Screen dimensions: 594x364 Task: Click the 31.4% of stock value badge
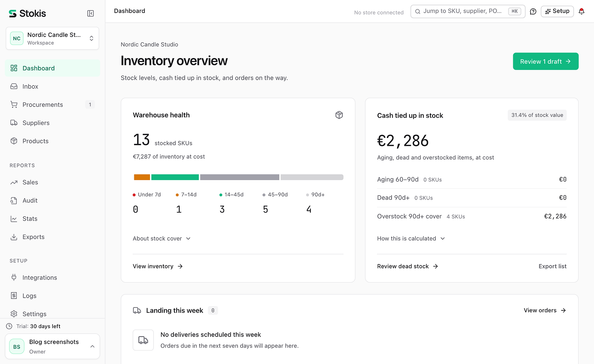point(537,115)
